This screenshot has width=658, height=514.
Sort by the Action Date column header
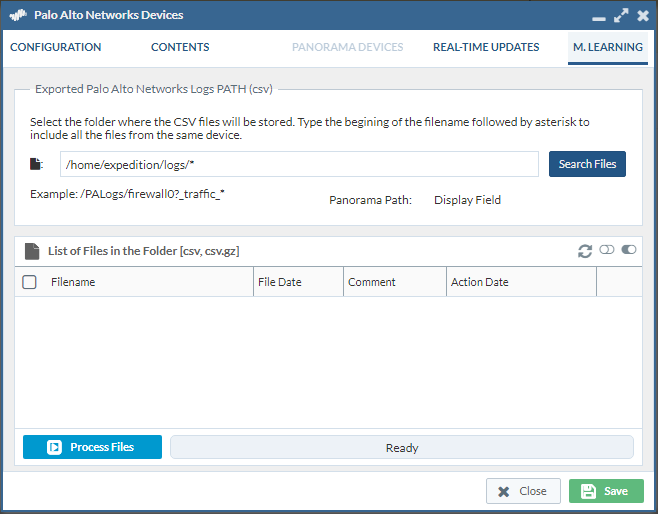pos(520,282)
